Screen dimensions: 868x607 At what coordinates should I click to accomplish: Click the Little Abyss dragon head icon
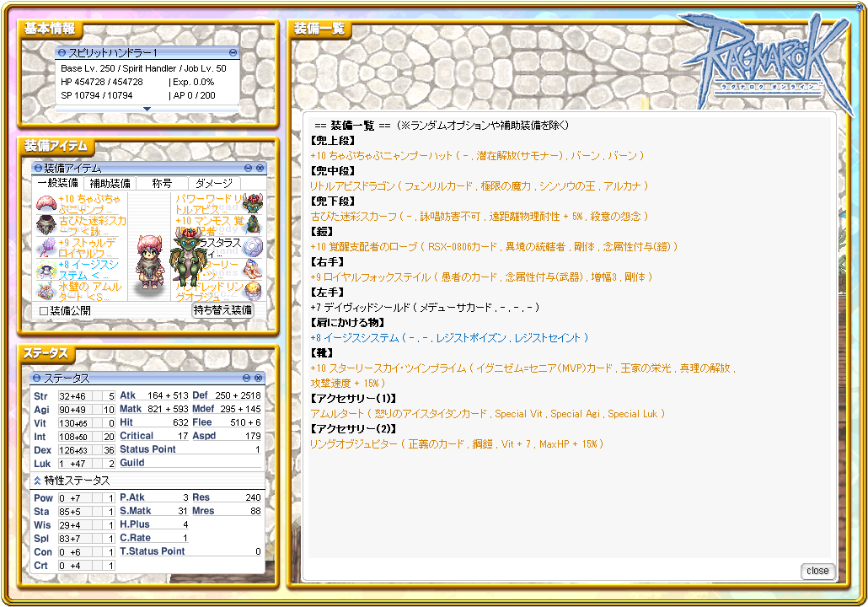pyautogui.click(x=253, y=204)
